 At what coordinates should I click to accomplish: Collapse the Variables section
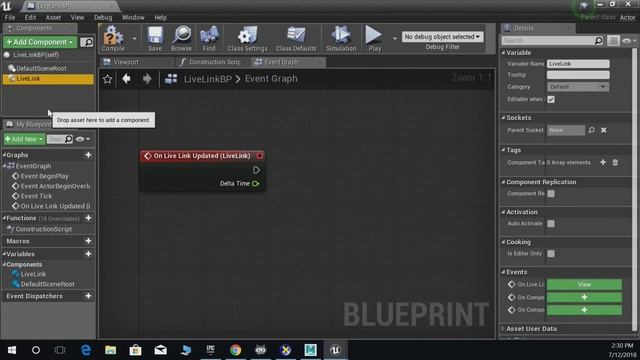(x=4, y=254)
